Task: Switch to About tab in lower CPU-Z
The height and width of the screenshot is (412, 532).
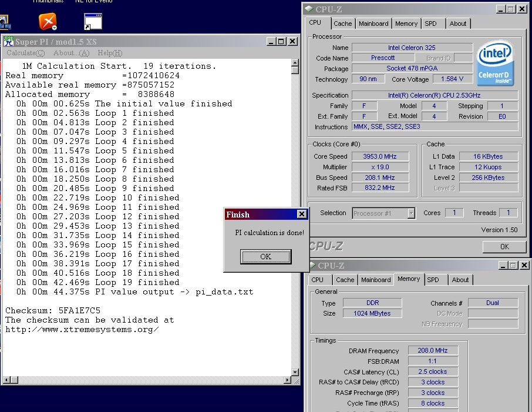Action: pyautogui.click(x=460, y=280)
